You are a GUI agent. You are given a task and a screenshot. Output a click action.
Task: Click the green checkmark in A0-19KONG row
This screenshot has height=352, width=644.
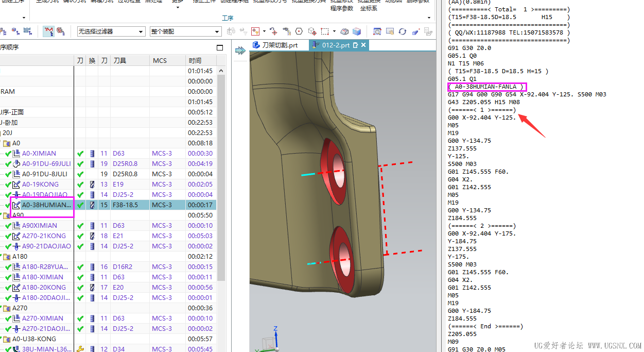click(80, 184)
